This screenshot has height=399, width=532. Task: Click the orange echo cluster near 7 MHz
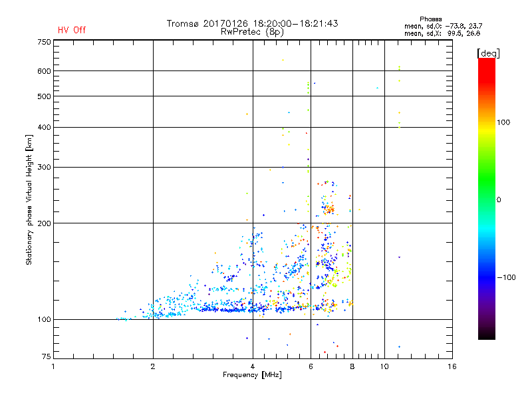click(329, 209)
